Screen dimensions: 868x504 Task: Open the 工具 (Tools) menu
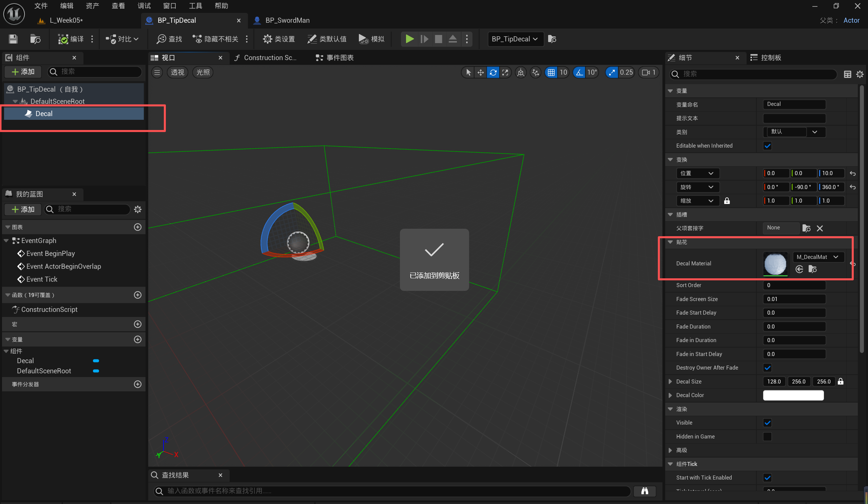click(x=195, y=6)
